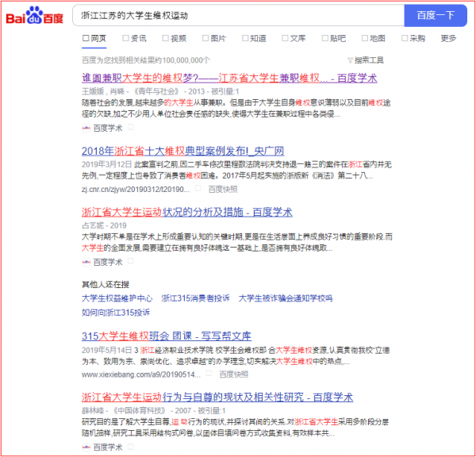
Task: Click small icon after xiexiebang URL
Action: click(x=209, y=373)
